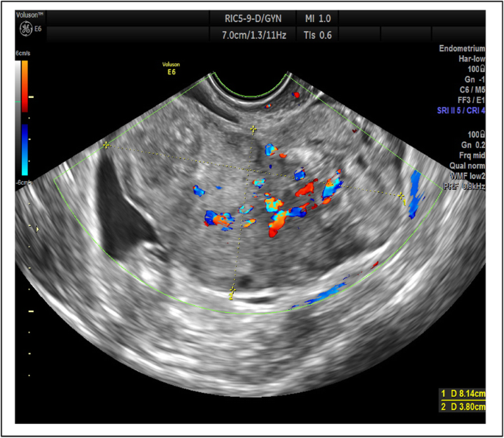The height and width of the screenshot is (438, 504).
Task: Select the blue-cyan segment of the Doppler color bar
Action: [24, 150]
